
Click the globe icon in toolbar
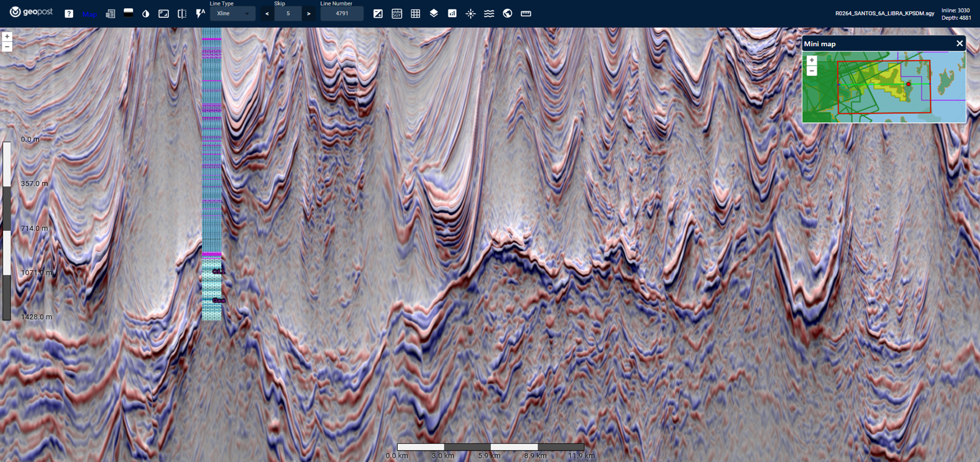click(507, 13)
